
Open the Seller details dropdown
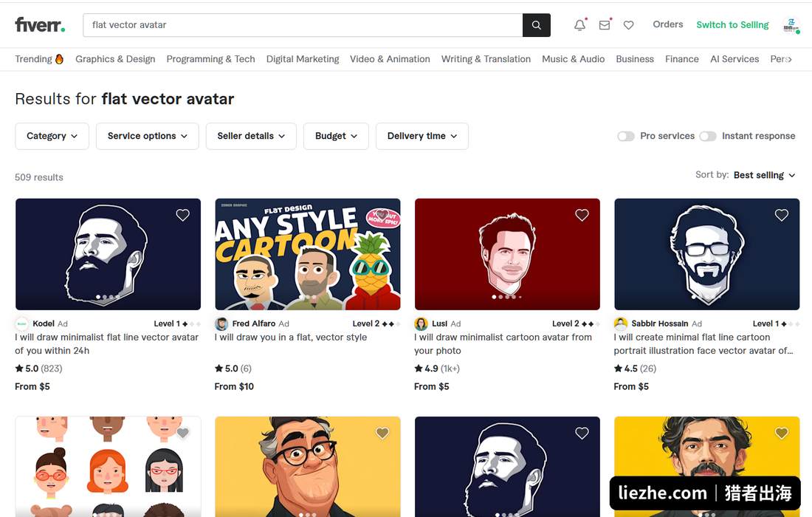point(251,136)
